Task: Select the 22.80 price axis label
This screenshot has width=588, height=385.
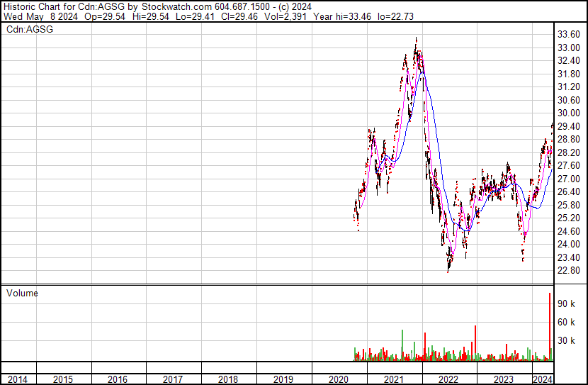Action: click(569, 271)
